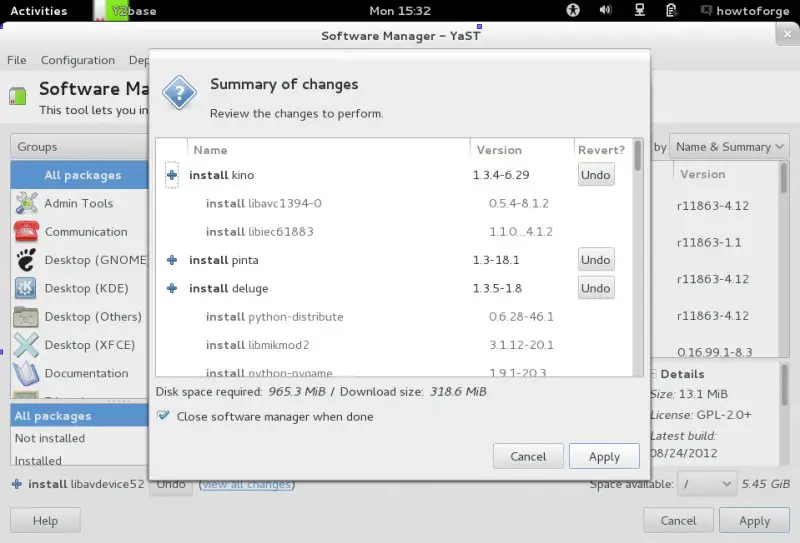Select the Desktop (XFCE) group icon
This screenshot has width=800, height=543.
(26, 344)
